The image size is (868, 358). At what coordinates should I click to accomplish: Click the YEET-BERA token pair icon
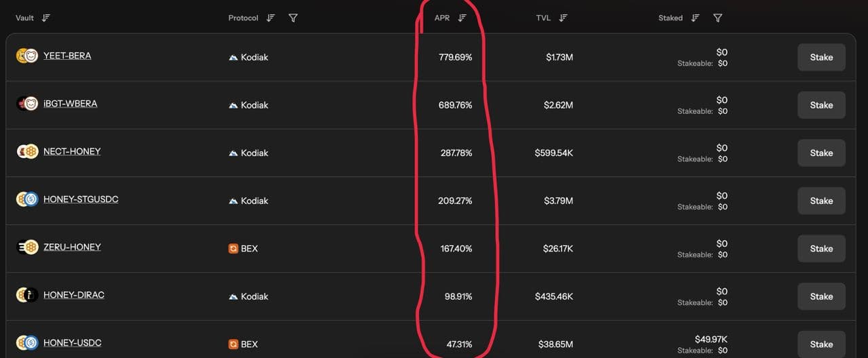[x=27, y=56]
